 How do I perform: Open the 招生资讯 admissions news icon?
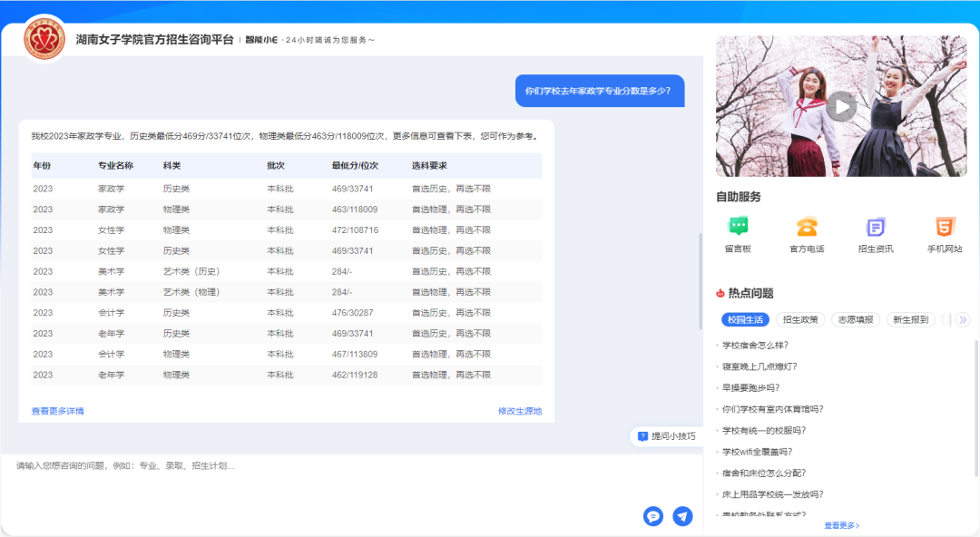(x=876, y=227)
